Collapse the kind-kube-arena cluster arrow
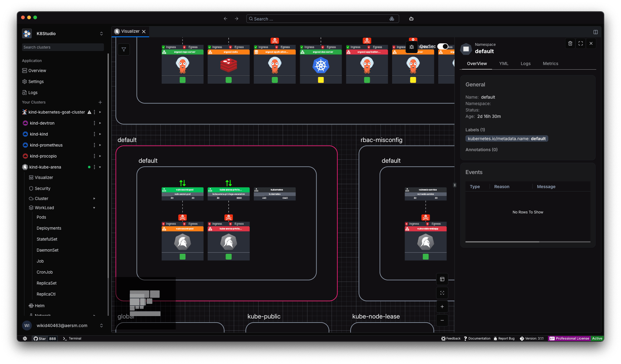Viewport: 621px width, 364px height. [x=100, y=167]
